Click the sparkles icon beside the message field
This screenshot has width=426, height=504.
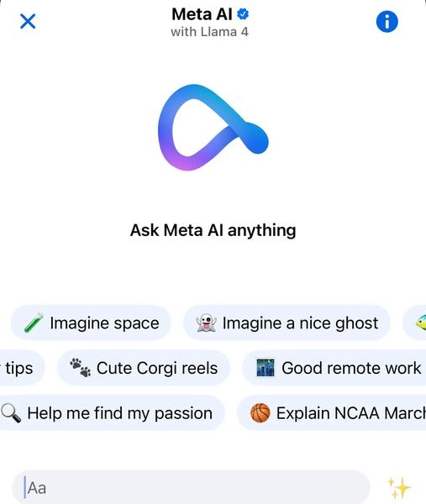pyautogui.click(x=398, y=488)
